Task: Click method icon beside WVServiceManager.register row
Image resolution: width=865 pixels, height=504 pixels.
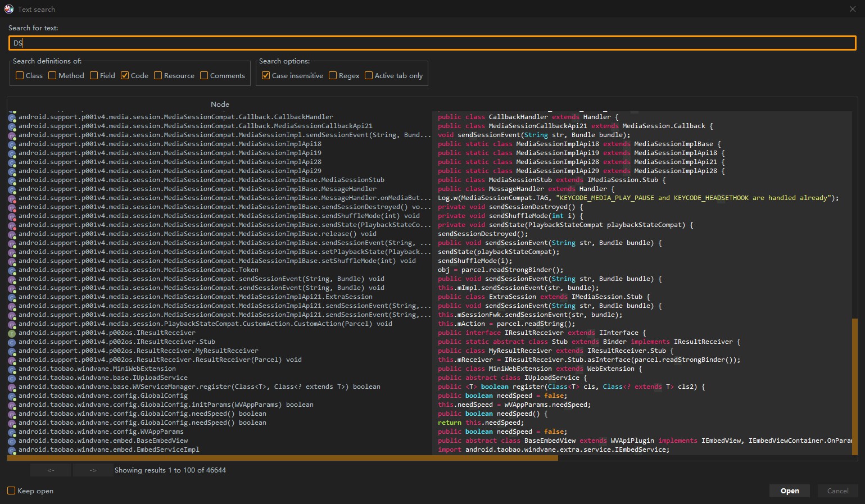Action: point(12,387)
